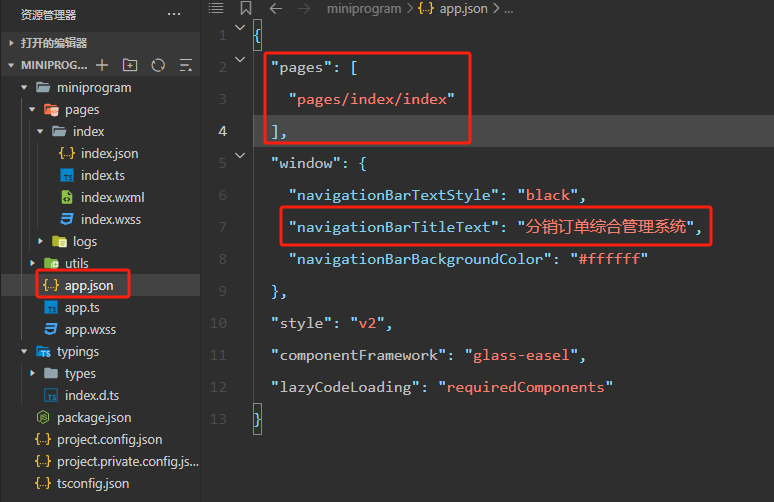This screenshot has width=774, height=502.
Task: Open project.private.config.js... file
Action: pyautogui.click(x=128, y=462)
